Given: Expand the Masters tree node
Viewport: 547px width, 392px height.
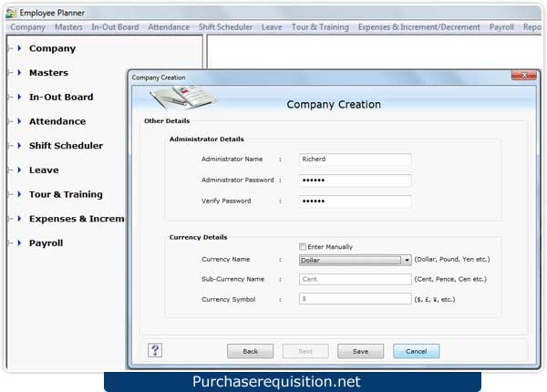Looking at the screenshot, I should pos(19,73).
